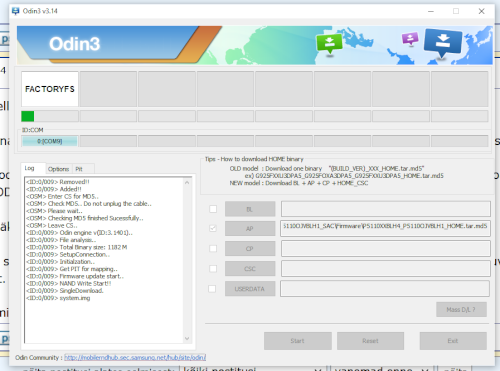Click the Start button
The height and width of the screenshot is (371, 500).
pyautogui.click(x=298, y=341)
